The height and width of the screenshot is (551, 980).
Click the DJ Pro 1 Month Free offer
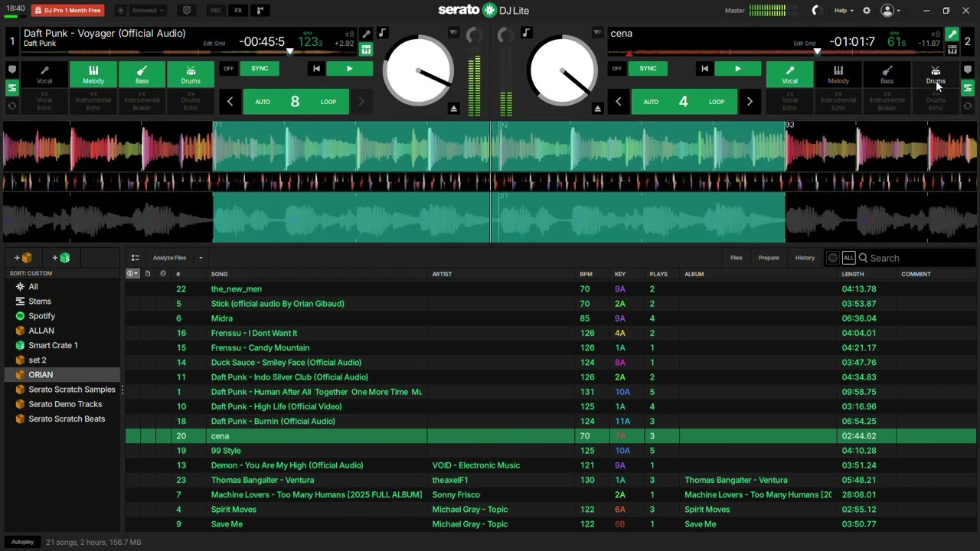pos(67,11)
